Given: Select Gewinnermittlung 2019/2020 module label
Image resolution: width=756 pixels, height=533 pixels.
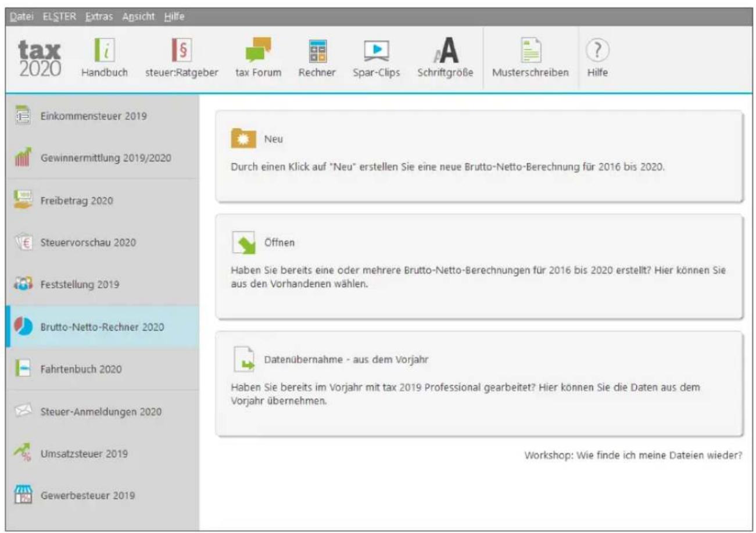Looking at the screenshot, I should [x=106, y=158].
